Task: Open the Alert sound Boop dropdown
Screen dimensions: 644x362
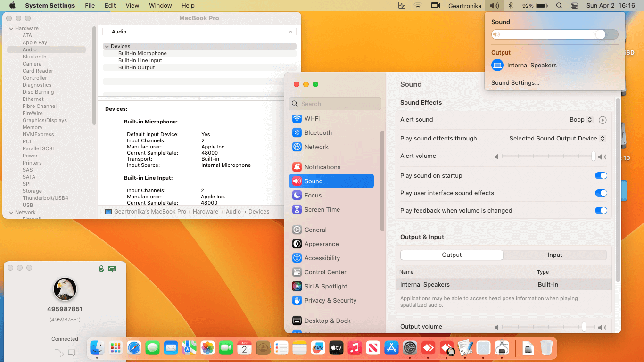Action: click(x=581, y=120)
